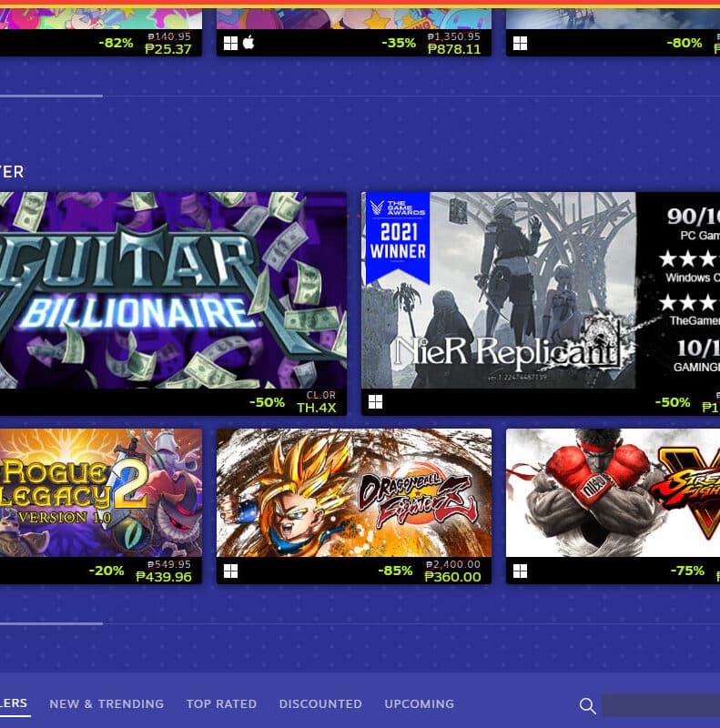Click the ₱25.37 discounted price
Image resolution: width=720 pixels, height=728 pixels.
168,49
